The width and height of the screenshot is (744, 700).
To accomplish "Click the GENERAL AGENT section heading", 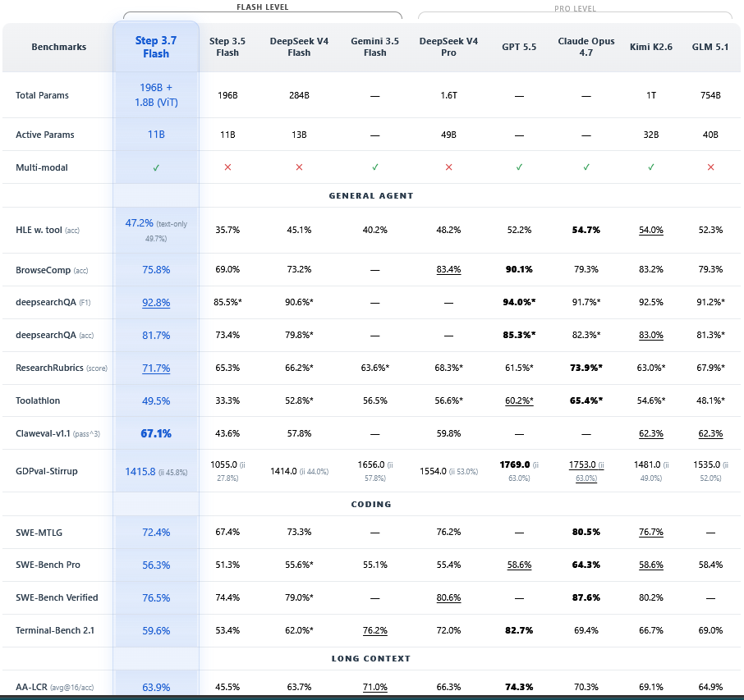I will (x=371, y=196).
